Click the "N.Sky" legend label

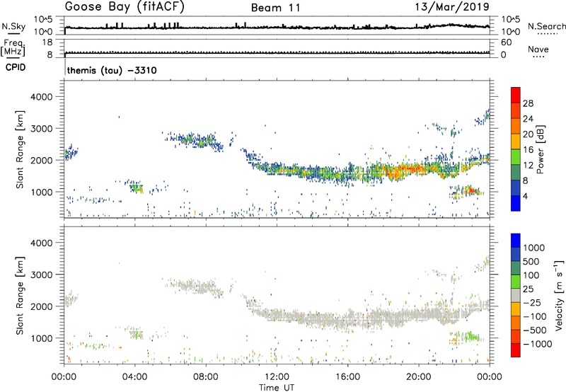click(x=13, y=26)
